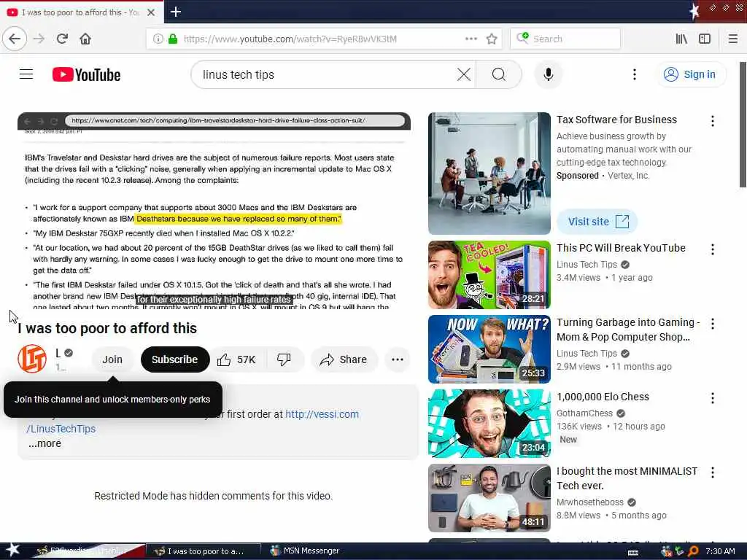747x560 pixels.
Task: Reload the current page
Action: [62, 39]
